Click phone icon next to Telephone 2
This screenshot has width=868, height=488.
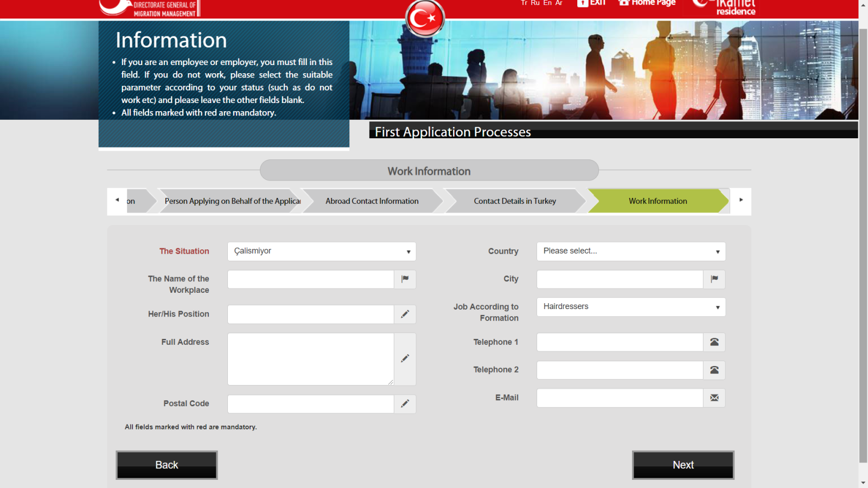click(x=714, y=370)
